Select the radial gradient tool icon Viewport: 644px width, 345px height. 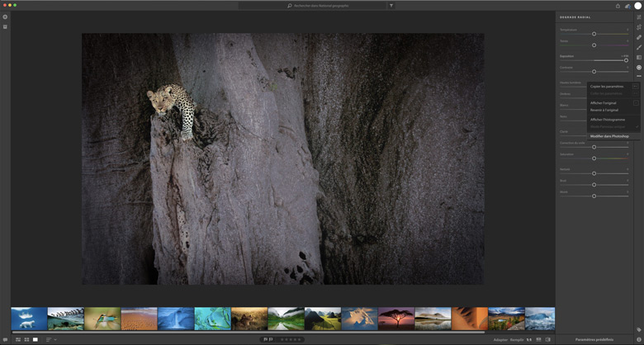639,68
